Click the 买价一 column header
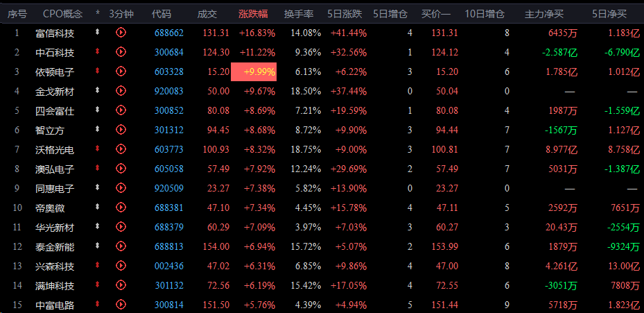The width and height of the screenshot is (644, 313). click(436, 14)
